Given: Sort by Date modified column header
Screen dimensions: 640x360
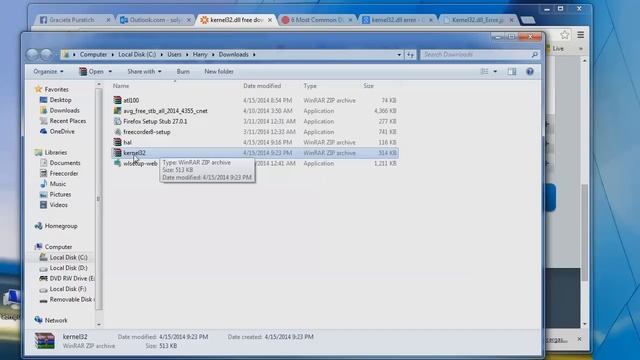Looking at the screenshot, I should (262, 86).
